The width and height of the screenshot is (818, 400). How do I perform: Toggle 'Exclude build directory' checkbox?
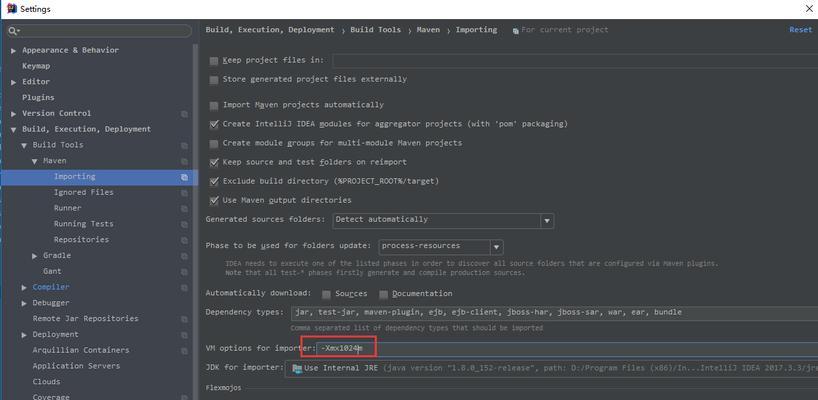pyautogui.click(x=214, y=181)
